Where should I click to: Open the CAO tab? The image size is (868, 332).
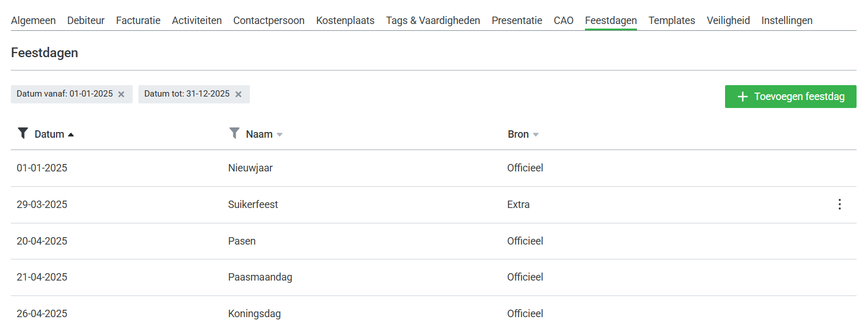[x=563, y=21]
